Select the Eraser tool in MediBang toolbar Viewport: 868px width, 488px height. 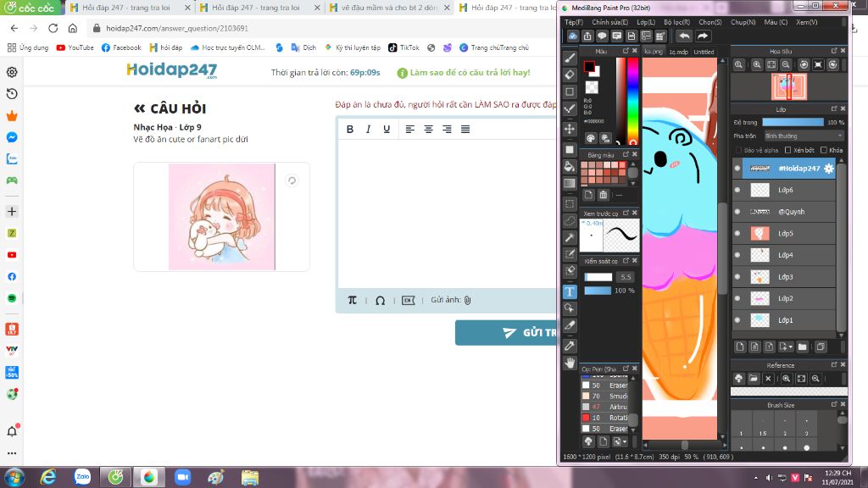tap(570, 75)
